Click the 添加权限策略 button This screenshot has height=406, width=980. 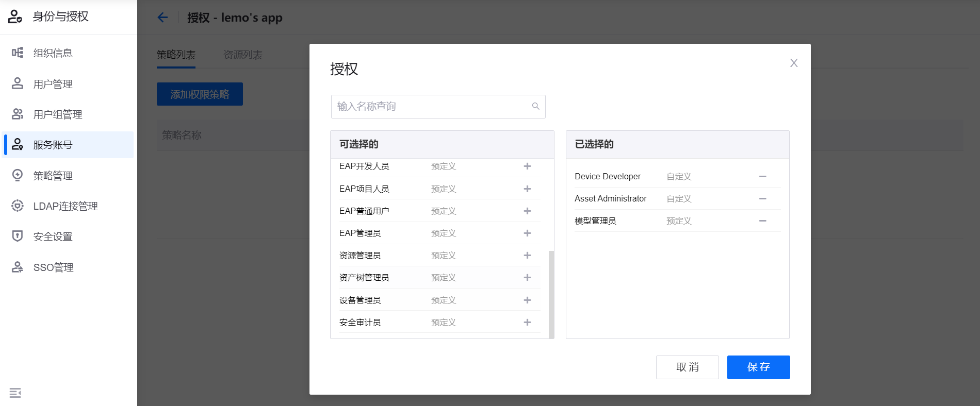click(x=200, y=94)
